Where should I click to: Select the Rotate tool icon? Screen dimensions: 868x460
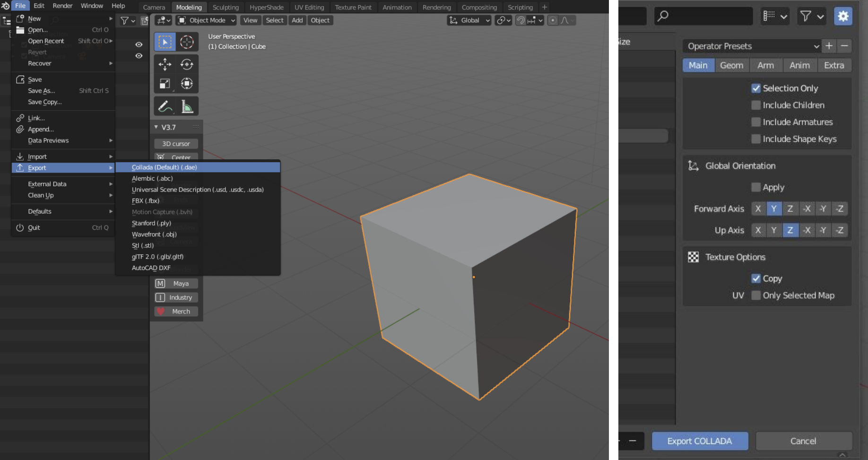pyautogui.click(x=187, y=64)
